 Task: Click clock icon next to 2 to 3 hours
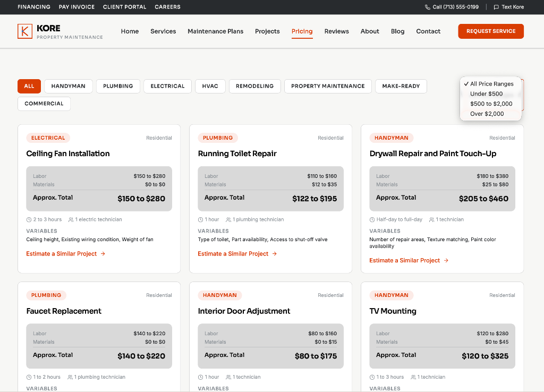[x=29, y=219]
